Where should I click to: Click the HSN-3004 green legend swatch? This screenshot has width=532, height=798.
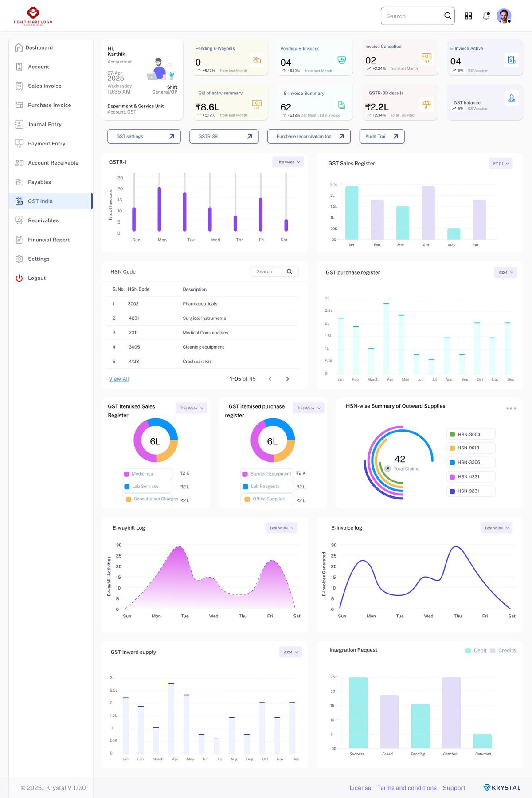click(x=452, y=435)
